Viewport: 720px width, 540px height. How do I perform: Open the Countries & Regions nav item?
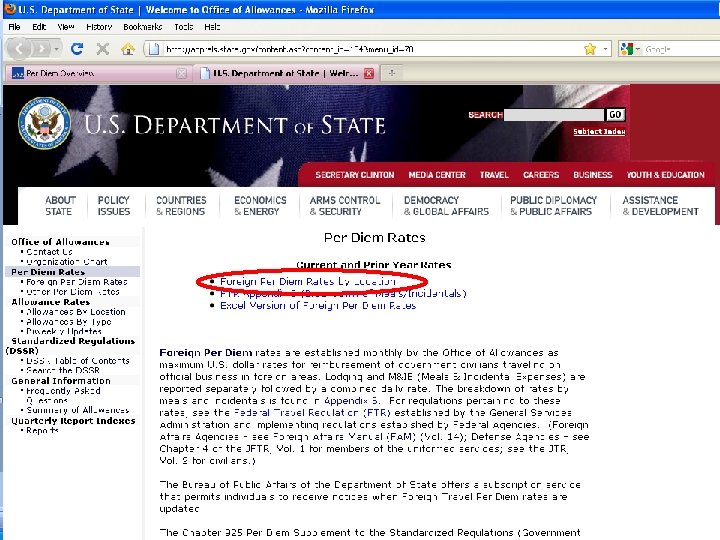click(181, 206)
